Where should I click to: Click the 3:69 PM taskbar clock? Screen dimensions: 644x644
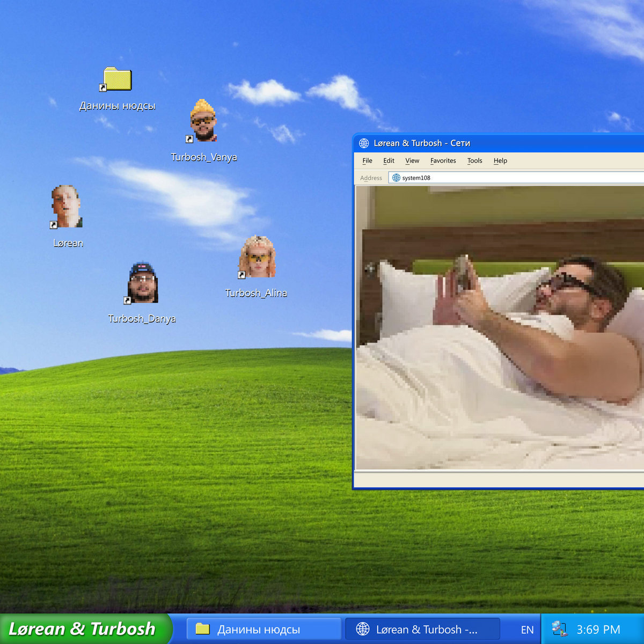(x=598, y=630)
